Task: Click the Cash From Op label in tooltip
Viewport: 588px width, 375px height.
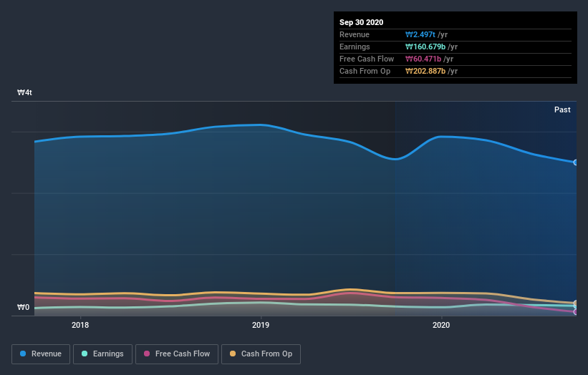Action: (x=365, y=71)
